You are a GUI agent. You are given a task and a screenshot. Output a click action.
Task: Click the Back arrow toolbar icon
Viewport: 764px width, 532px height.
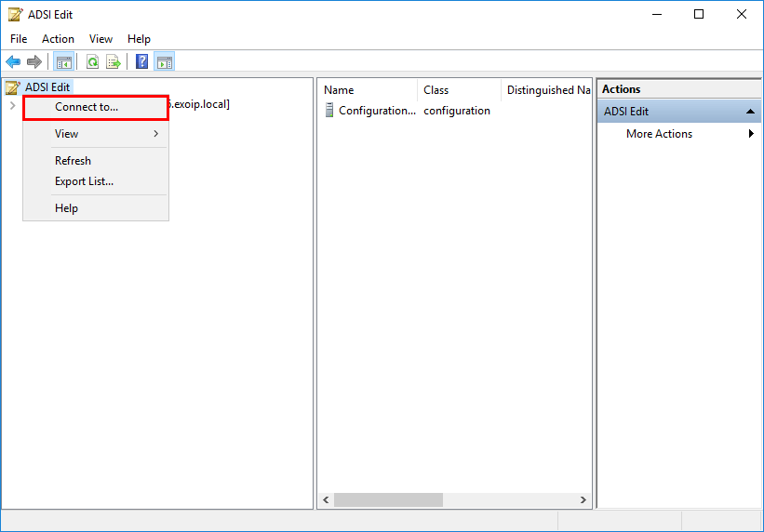coord(13,62)
